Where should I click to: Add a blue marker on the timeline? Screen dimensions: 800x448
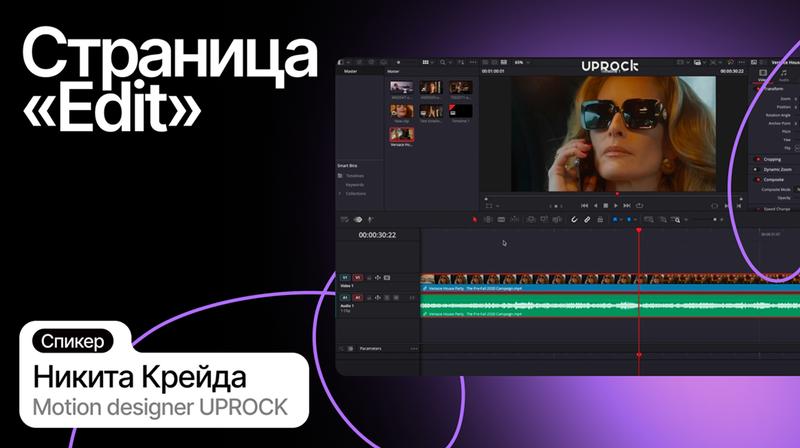tap(629, 220)
